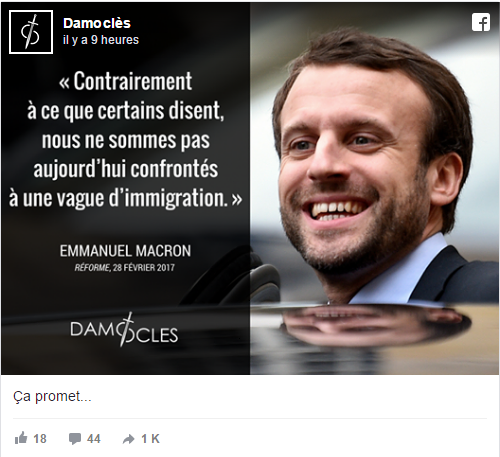Like the post with the thumbs-up icon
Image resolution: width=500 pixels, height=457 pixels.
coord(21,438)
